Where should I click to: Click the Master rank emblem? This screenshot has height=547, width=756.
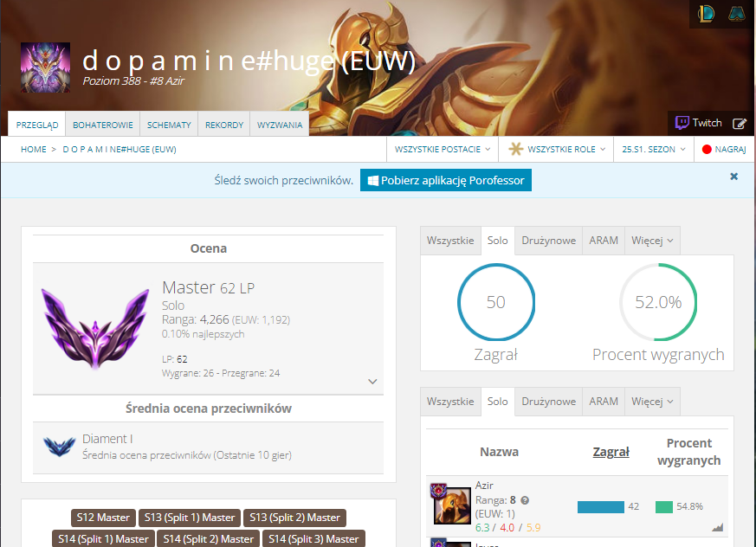[95, 329]
